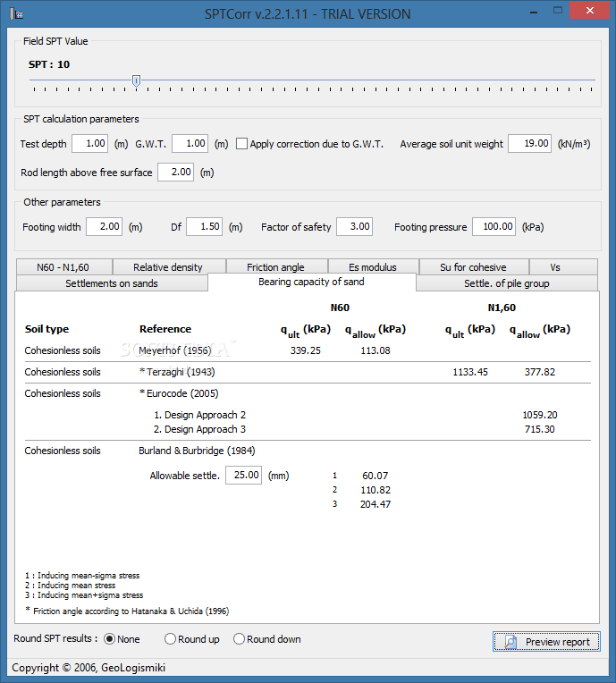616x683 pixels.
Task: Click the Factor of safety field
Action: (355, 226)
